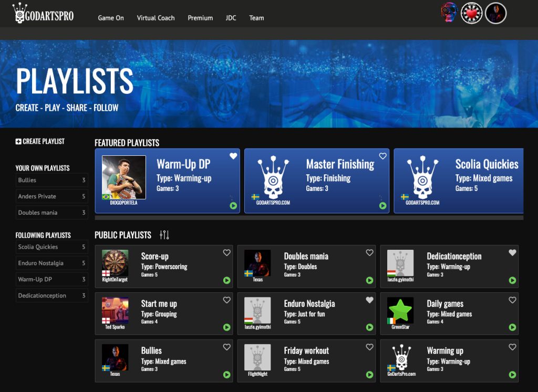Click the Master Finishing skull crown thumbnail
Viewport: 538px width, 392px height.
tap(273, 177)
